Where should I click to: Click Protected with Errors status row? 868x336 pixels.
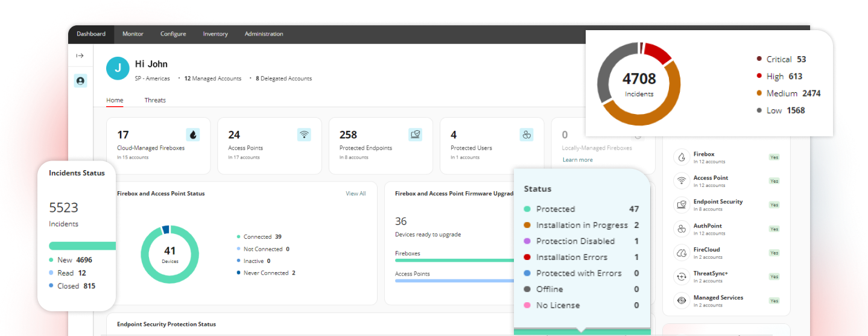(581, 273)
